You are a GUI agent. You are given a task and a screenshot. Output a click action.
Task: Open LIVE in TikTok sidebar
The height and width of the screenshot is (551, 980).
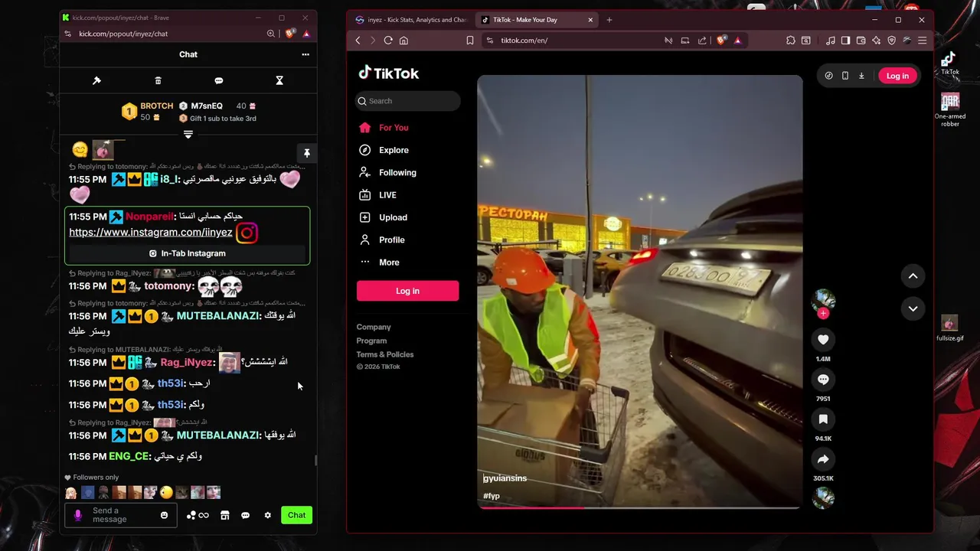pos(387,195)
